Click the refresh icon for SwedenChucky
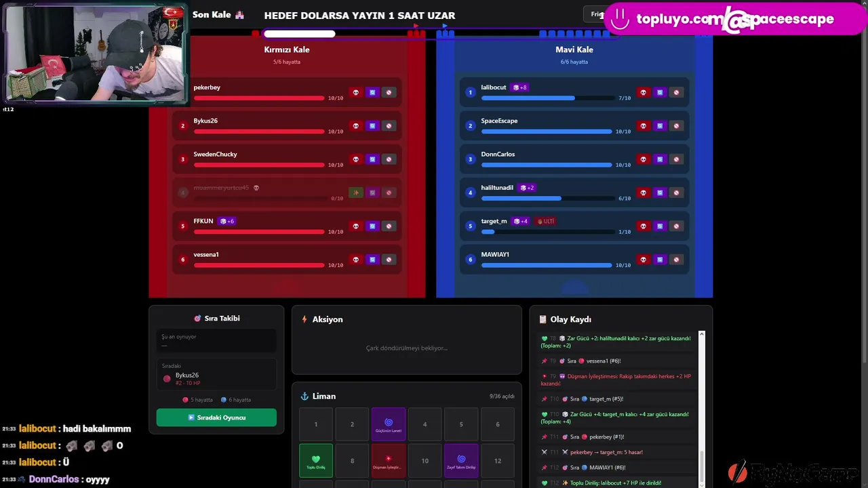Image resolution: width=868 pixels, height=488 pixels. point(372,159)
